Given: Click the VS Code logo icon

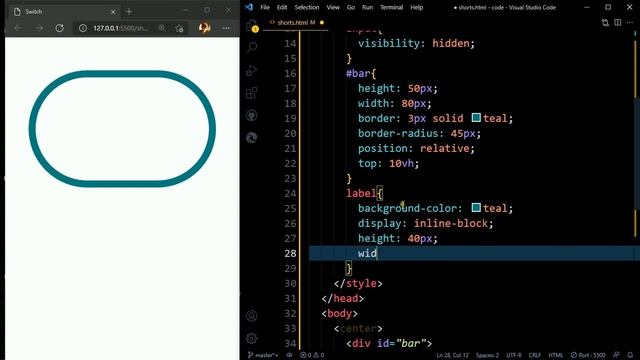Looking at the screenshot, I should [249, 7].
